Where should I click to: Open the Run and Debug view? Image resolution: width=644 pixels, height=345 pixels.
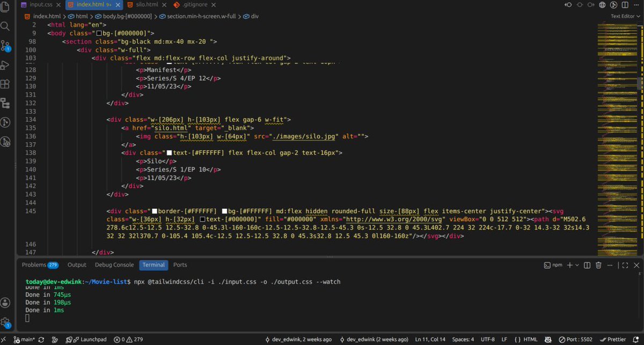click(x=5, y=65)
